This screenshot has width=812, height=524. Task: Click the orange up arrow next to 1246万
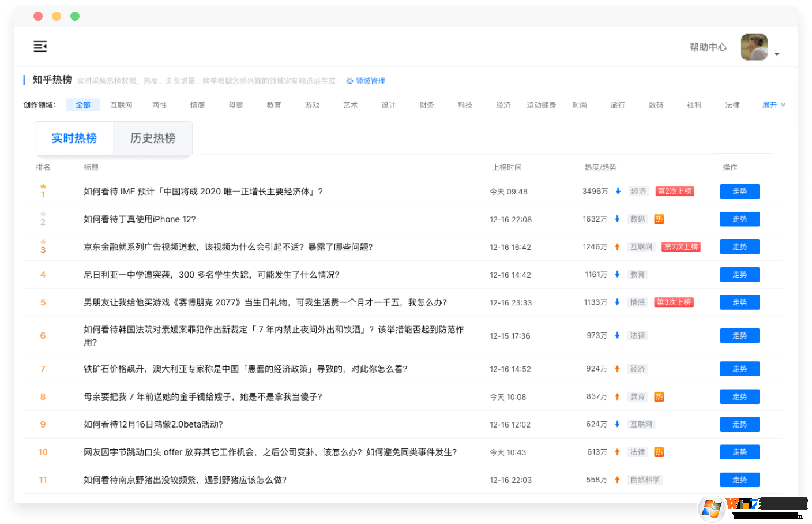(x=618, y=246)
